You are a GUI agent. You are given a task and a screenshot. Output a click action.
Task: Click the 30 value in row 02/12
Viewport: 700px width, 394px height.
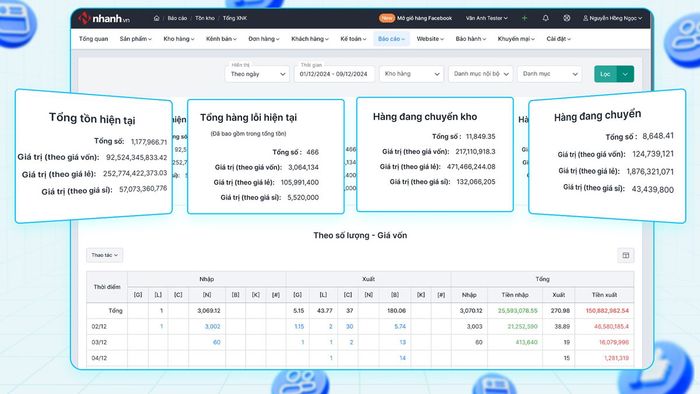(x=350, y=327)
